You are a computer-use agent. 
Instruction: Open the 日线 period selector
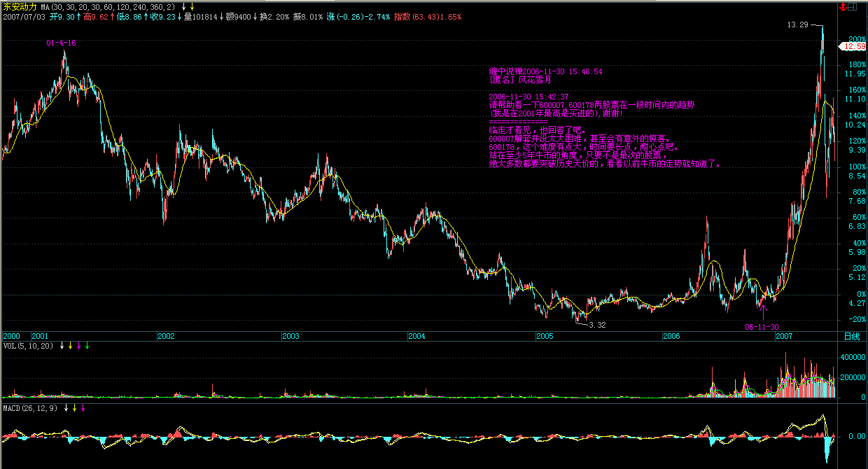point(851,337)
